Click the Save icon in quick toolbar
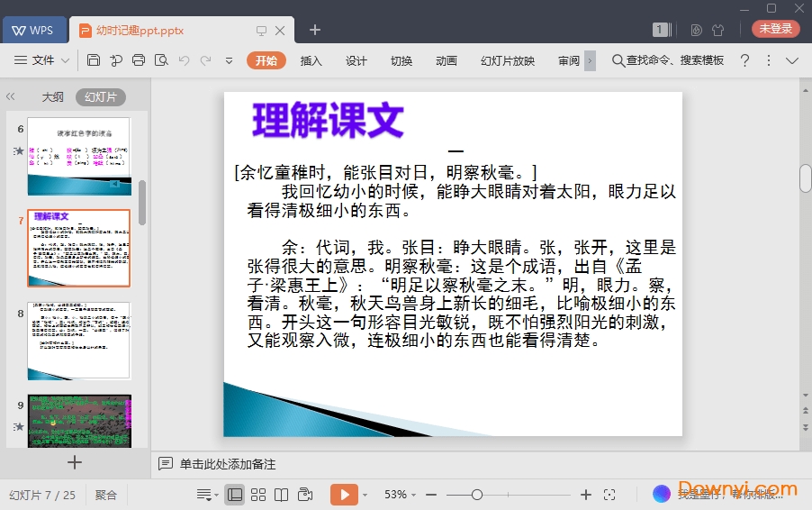The image size is (812, 510). pos(94,60)
